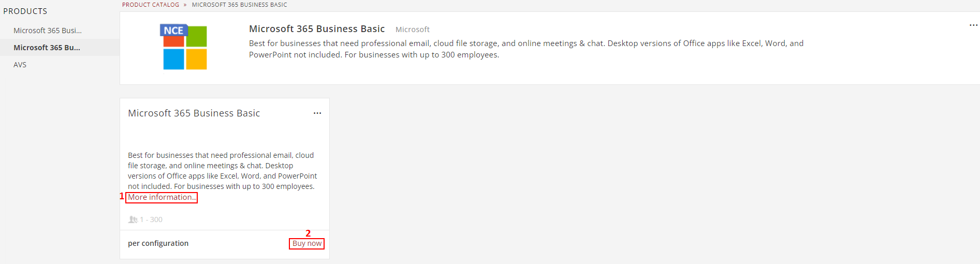Open the three-dot menu in product header

click(x=973, y=25)
